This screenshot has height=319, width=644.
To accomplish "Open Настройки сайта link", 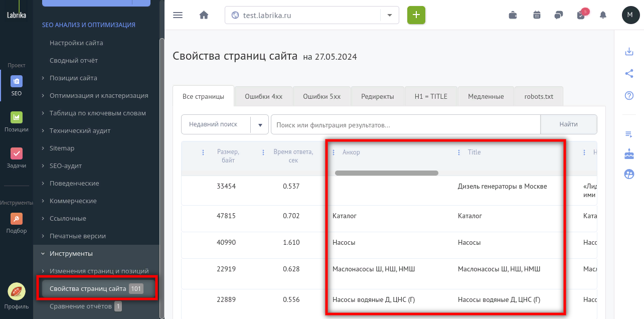I will [x=76, y=43].
